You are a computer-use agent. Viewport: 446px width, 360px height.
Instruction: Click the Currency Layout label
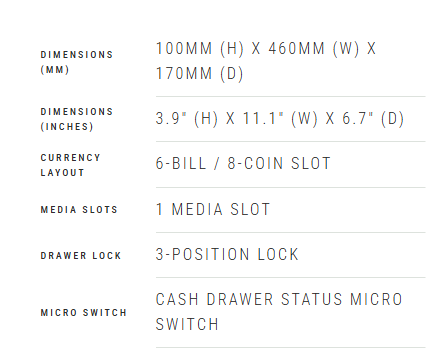pos(70,165)
